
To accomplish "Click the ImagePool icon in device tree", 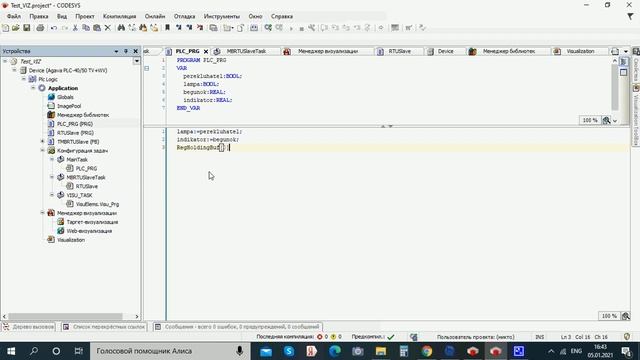I will [x=51, y=106].
